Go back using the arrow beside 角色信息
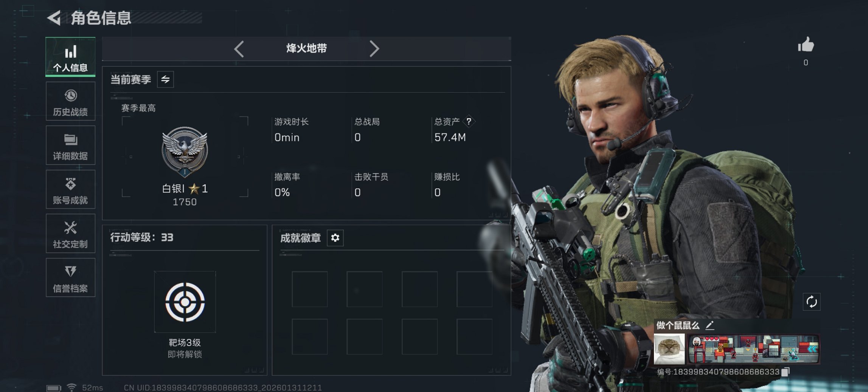The height and width of the screenshot is (392, 868). [54, 18]
